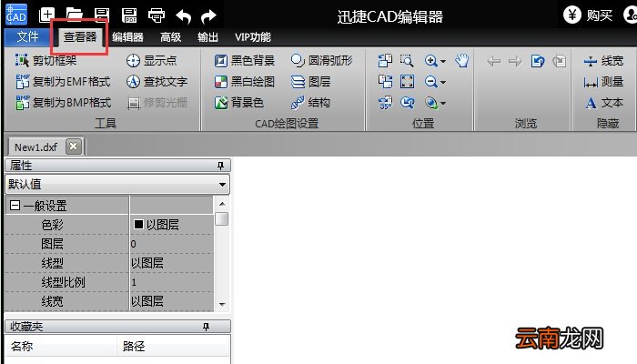Edit the 图层 value 0 field
The height and width of the screenshot is (364, 637).
(x=171, y=244)
